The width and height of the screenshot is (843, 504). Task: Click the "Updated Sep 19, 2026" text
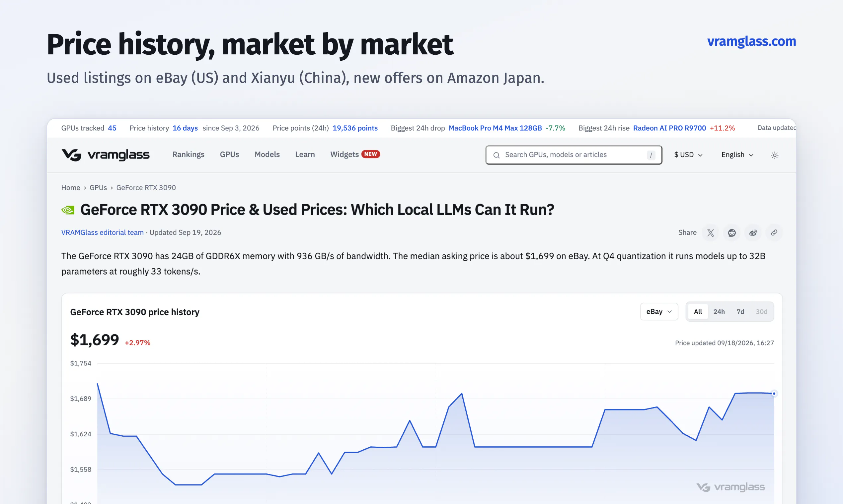tap(185, 233)
